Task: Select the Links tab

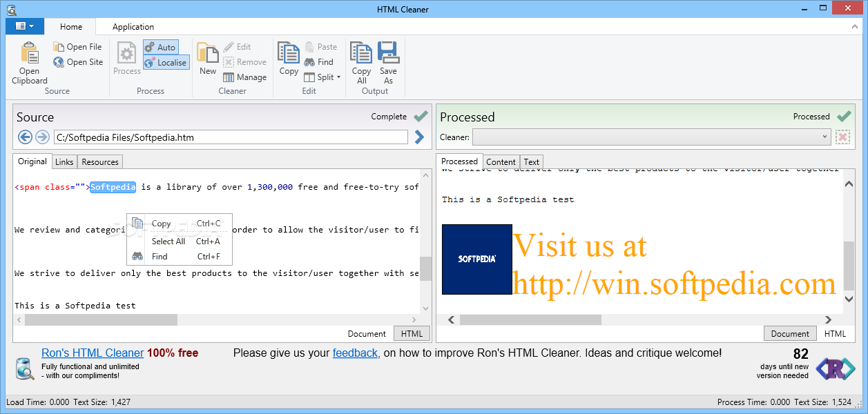Action: point(64,162)
